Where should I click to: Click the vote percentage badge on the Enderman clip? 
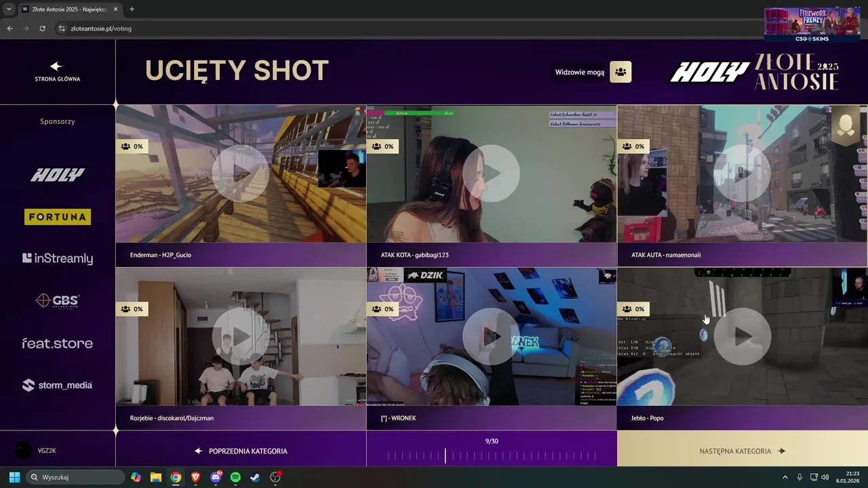click(x=132, y=146)
